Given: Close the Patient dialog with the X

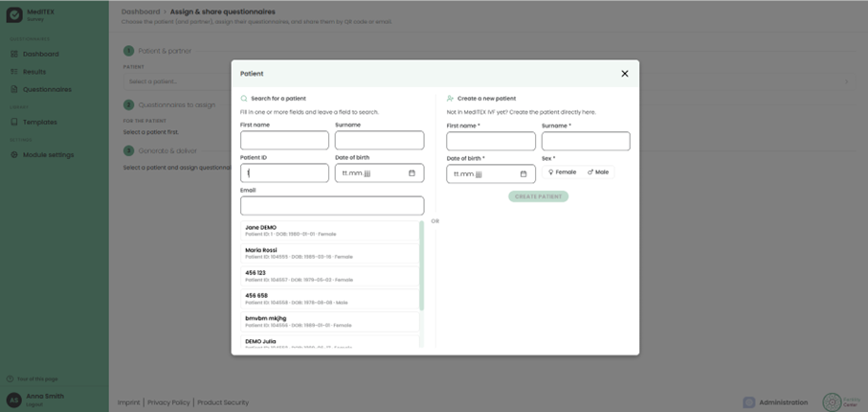Looking at the screenshot, I should tap(624, 74).
